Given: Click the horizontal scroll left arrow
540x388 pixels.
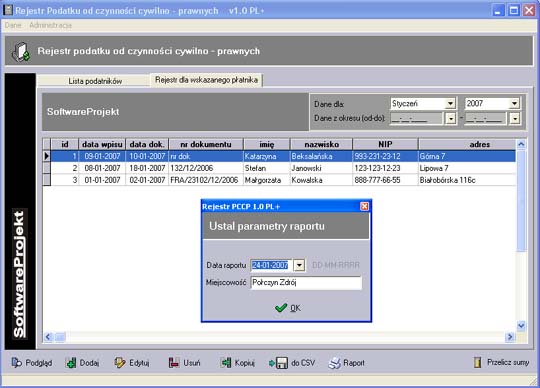Looking at the screenshot, I should [48, 337].
